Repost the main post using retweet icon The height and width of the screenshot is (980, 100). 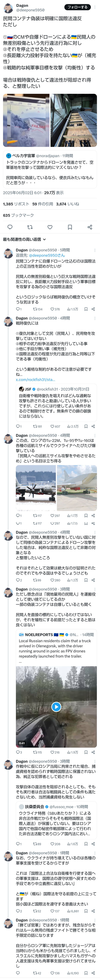coord(30,227)
